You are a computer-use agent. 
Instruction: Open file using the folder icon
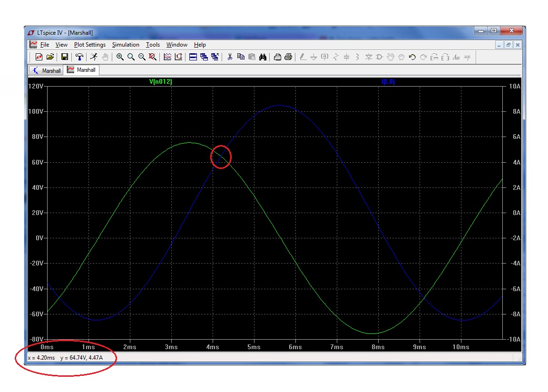click(x=50, y=57)
